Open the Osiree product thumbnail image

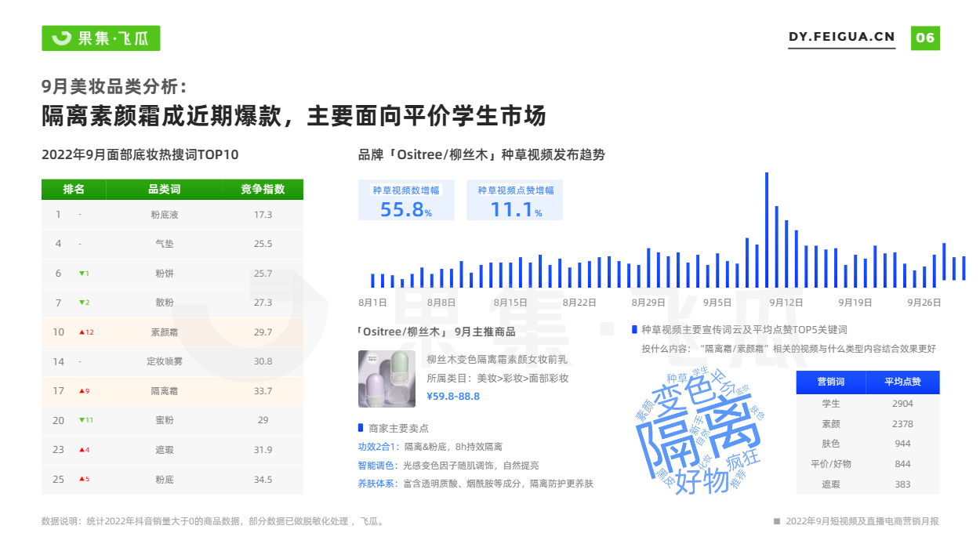tap(387, 379)
